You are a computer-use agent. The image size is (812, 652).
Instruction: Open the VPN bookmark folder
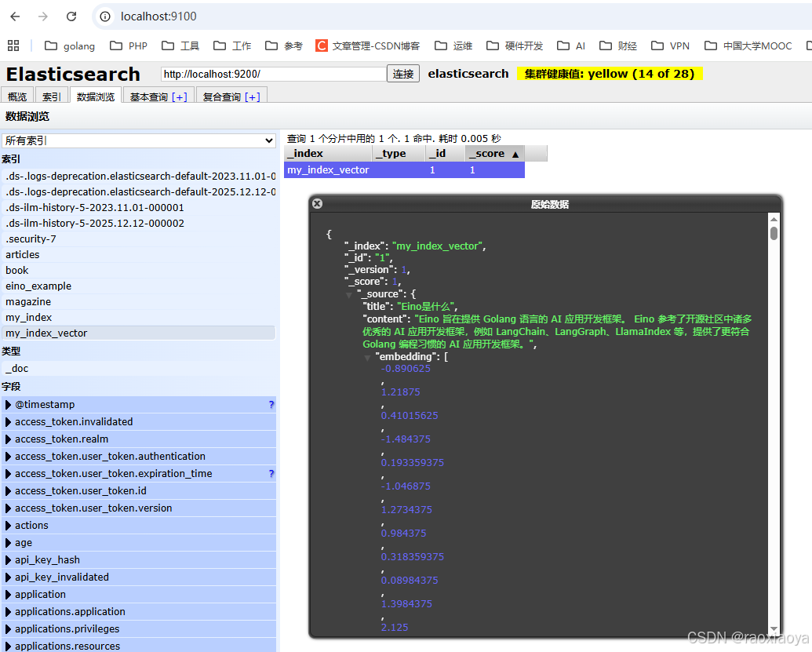(x=670, y=46)
